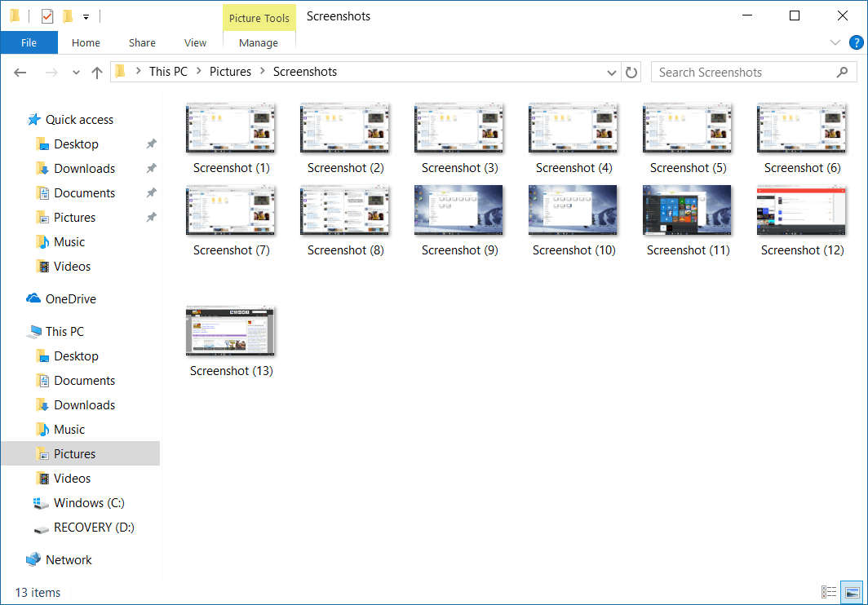Click the back navigation arrow

[x=20, y=72]
